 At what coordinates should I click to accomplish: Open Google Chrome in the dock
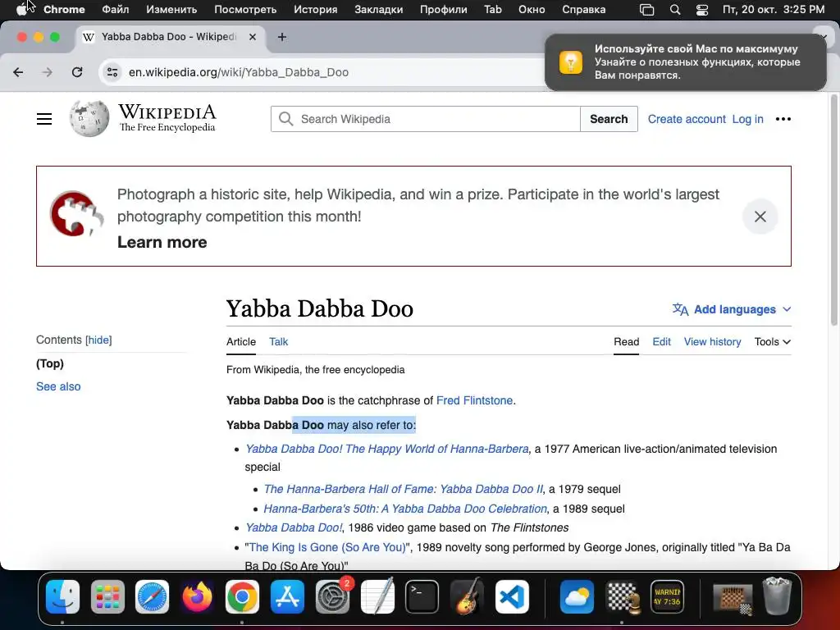pyautogui.click(x=242, y=597)
